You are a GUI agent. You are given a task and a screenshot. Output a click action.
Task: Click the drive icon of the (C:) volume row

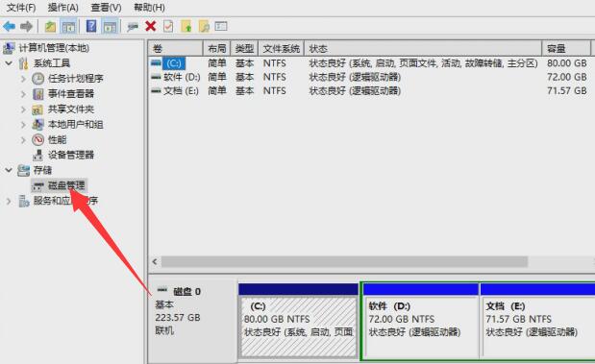[156, 63]
